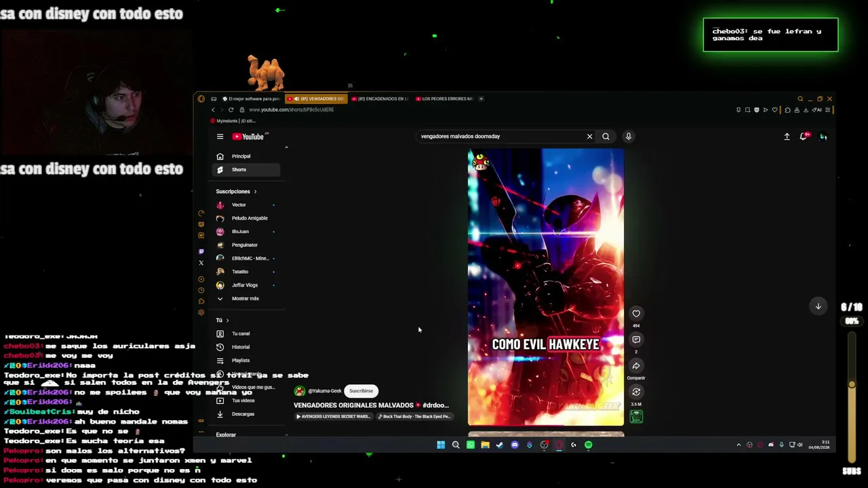Screen dimensions: 868x488
Task: Open YouTube notifications bell
Action: pyautogui.click(x=804, y=136)
